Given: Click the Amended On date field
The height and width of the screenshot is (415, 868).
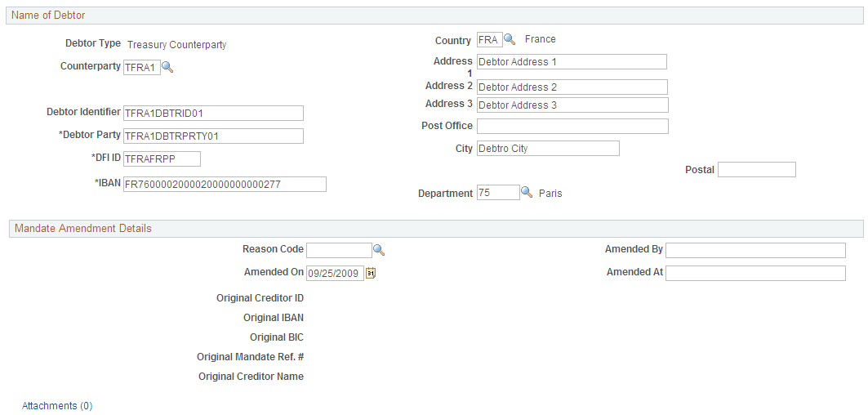Looking at the screenshot, I should coord(336,273).
